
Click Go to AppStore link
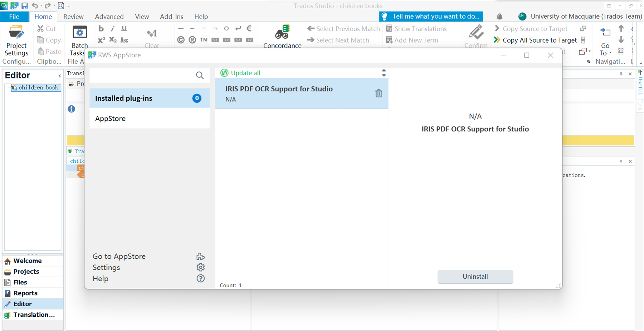click(119, 256)
